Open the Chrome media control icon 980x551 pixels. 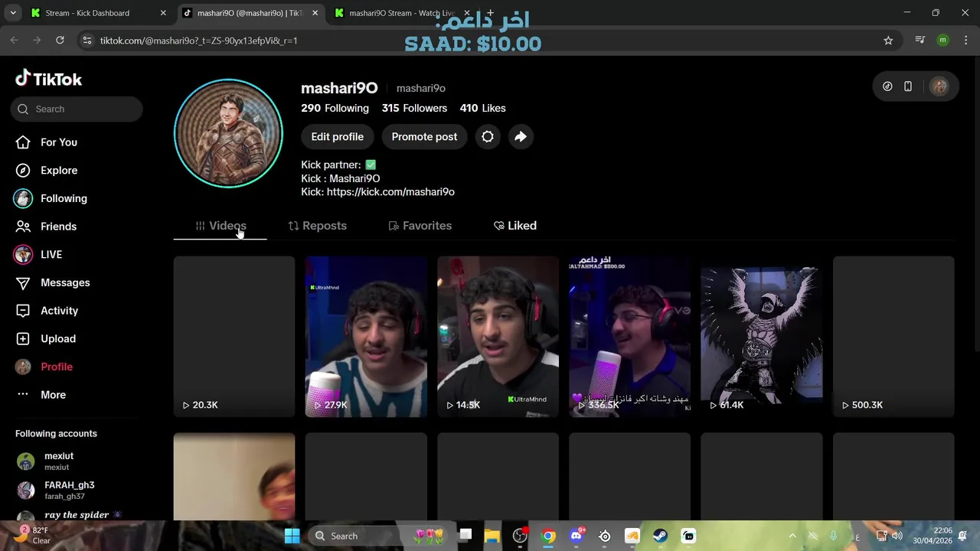920,41
